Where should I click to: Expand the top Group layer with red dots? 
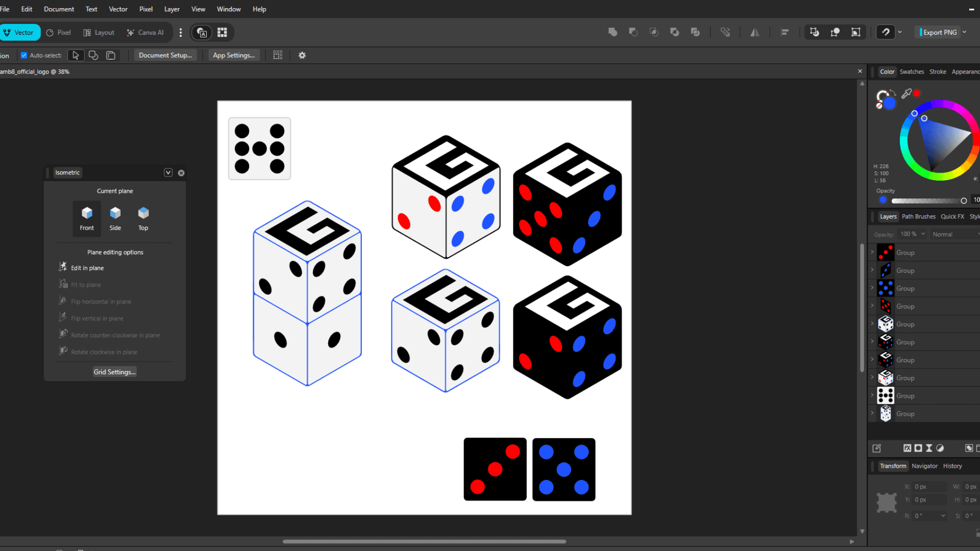872,252
